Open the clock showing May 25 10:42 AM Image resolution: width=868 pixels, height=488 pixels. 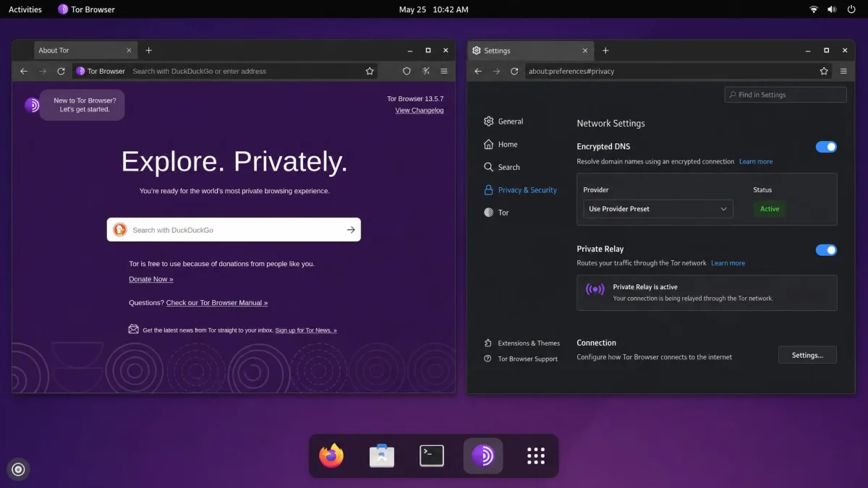point(434,9)
